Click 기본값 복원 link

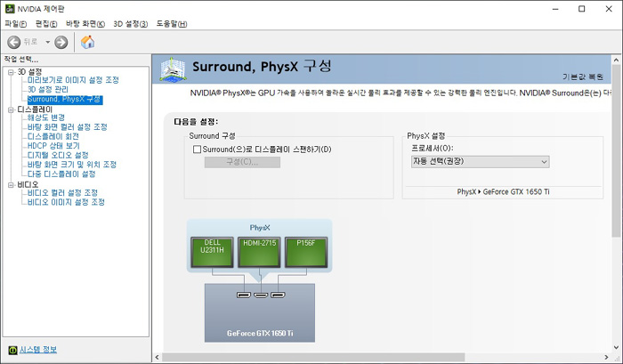point(582,77)
